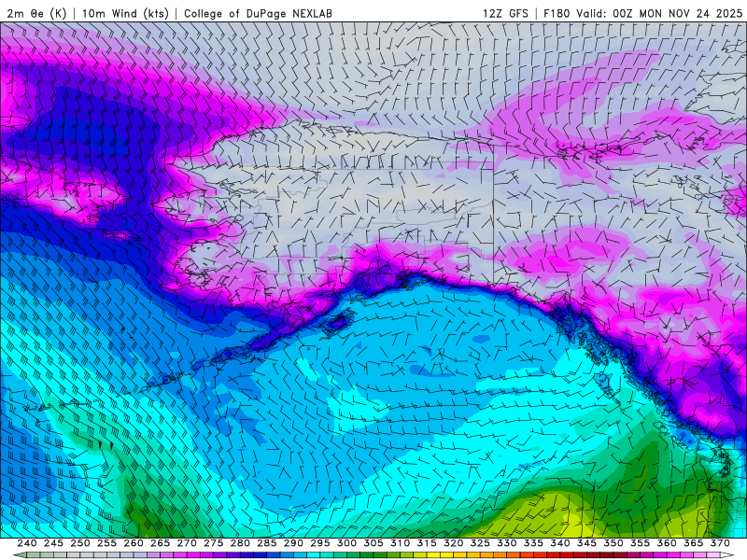Click the 370 value on the color scale
747x560 pixels.
(720, 543)
